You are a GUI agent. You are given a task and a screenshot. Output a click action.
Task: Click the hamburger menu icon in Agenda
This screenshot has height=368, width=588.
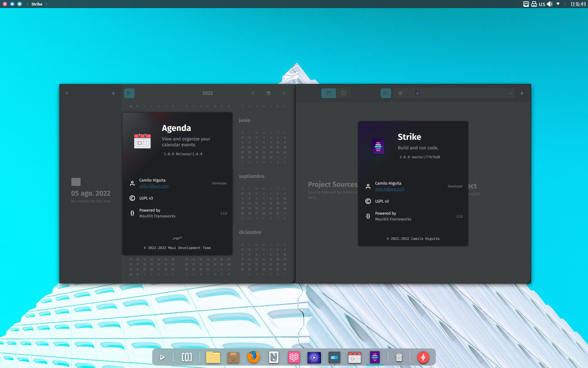67,93
